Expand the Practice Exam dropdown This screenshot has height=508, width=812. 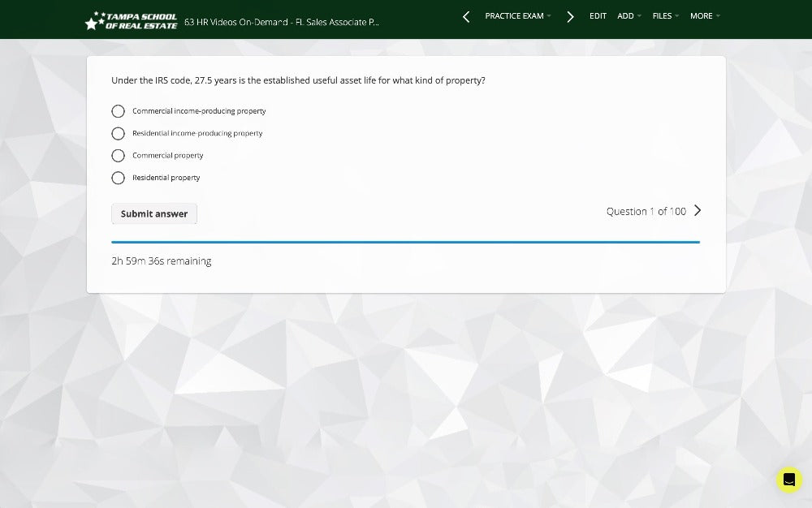(x=517, y=16)
